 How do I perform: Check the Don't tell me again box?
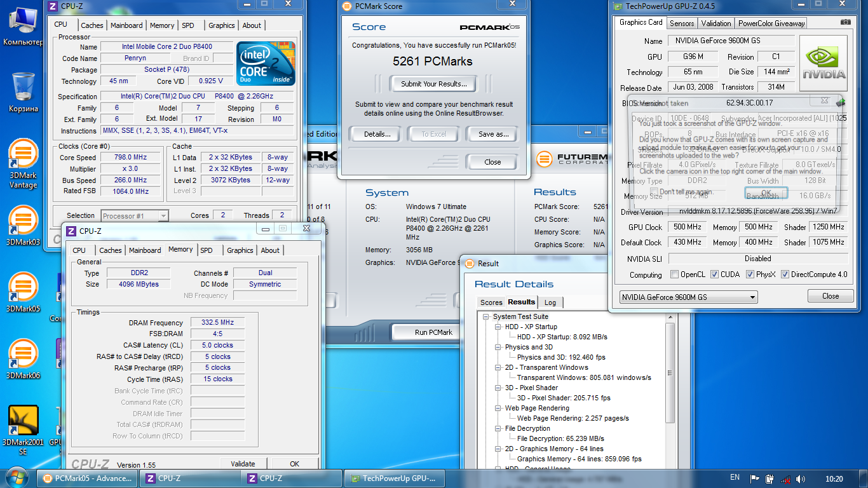[x=654, y=191]
